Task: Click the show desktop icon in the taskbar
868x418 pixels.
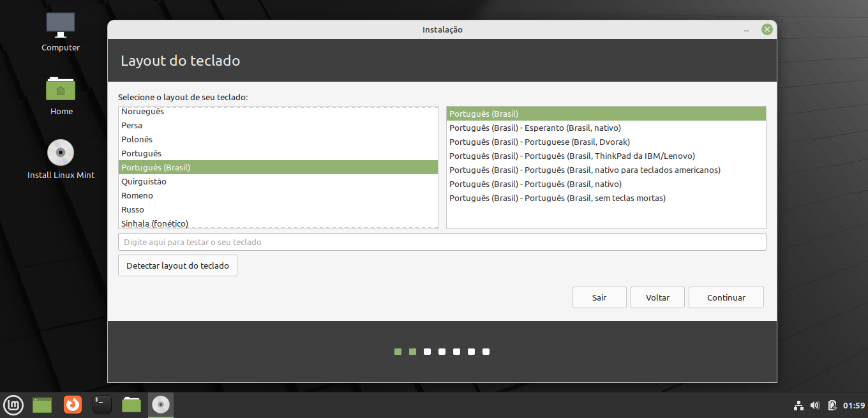Action: pos(42,405)
